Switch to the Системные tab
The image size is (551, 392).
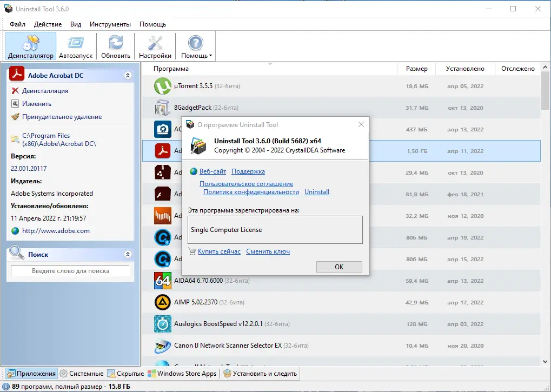tap(82, 374)
